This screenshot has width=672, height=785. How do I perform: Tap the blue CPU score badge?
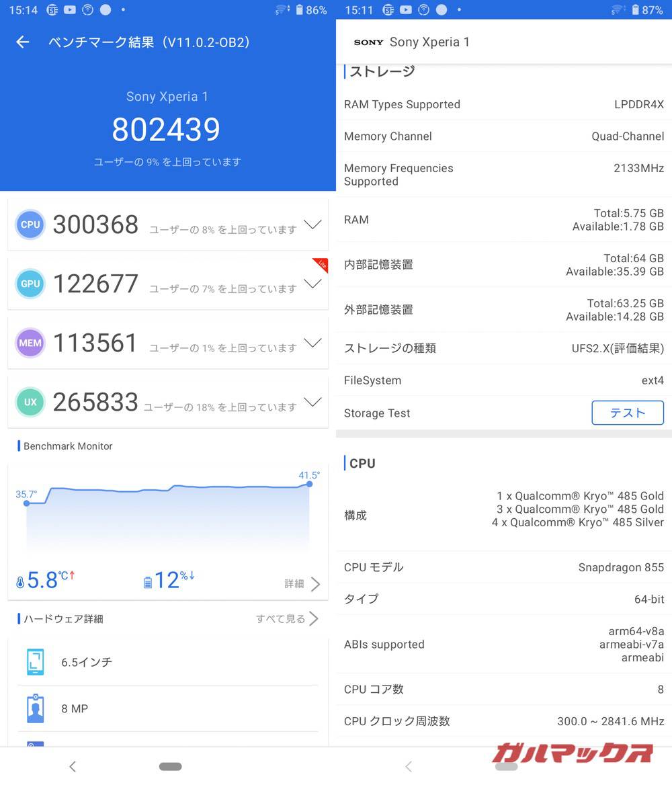click(x=30, y=224)
